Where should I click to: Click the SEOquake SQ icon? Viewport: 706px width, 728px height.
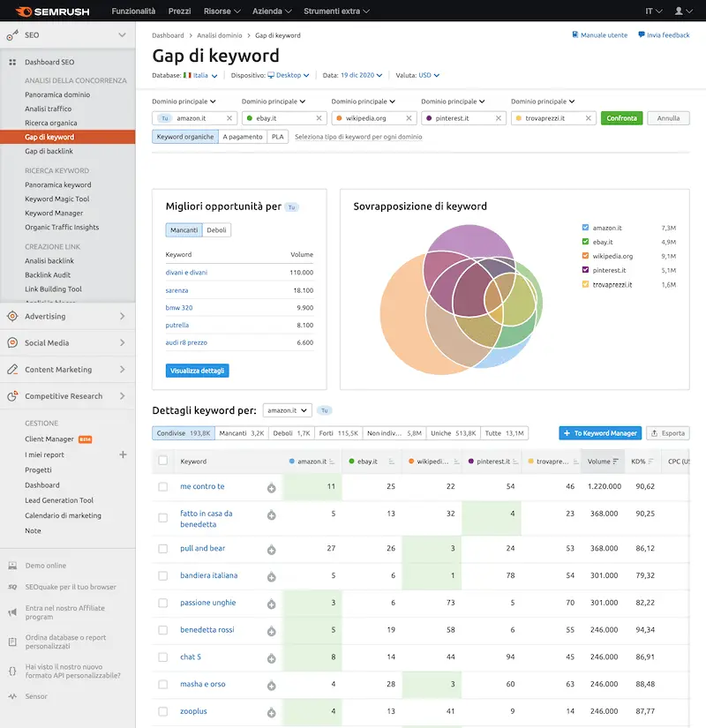click(12, 587)
